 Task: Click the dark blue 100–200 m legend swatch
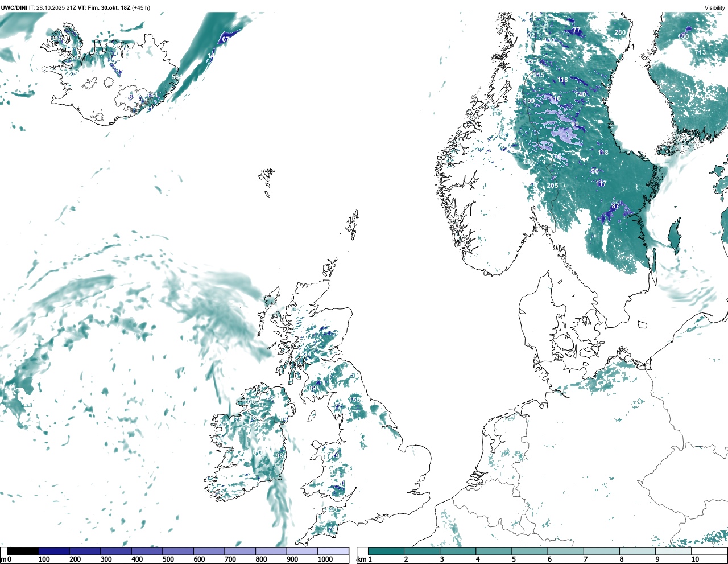54,551
